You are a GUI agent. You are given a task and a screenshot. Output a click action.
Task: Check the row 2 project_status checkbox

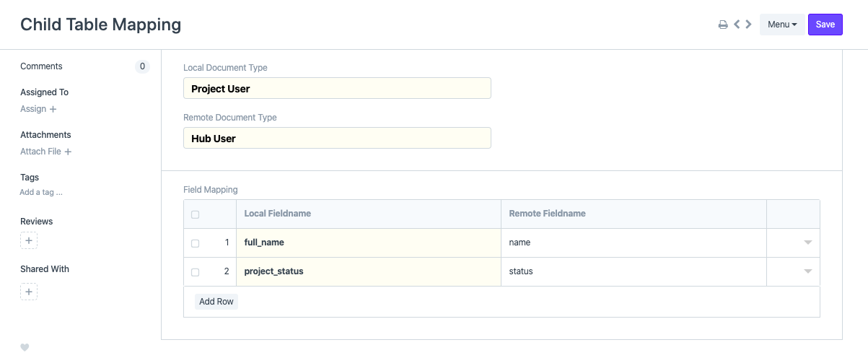195,272
